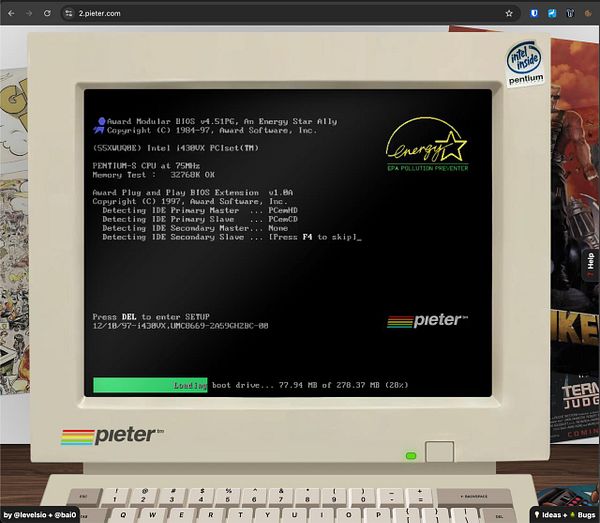The width and height of the screenshot is (600, 523).
Task: Click 'Detecting IDE Primary Slave ... PCemCD' line
Action: (200, 219)
